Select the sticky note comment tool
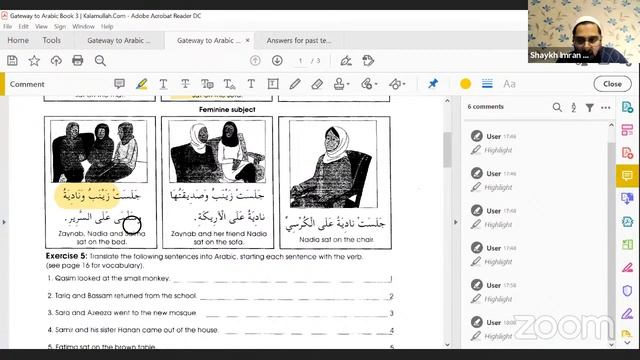 [x=119, y=84]
